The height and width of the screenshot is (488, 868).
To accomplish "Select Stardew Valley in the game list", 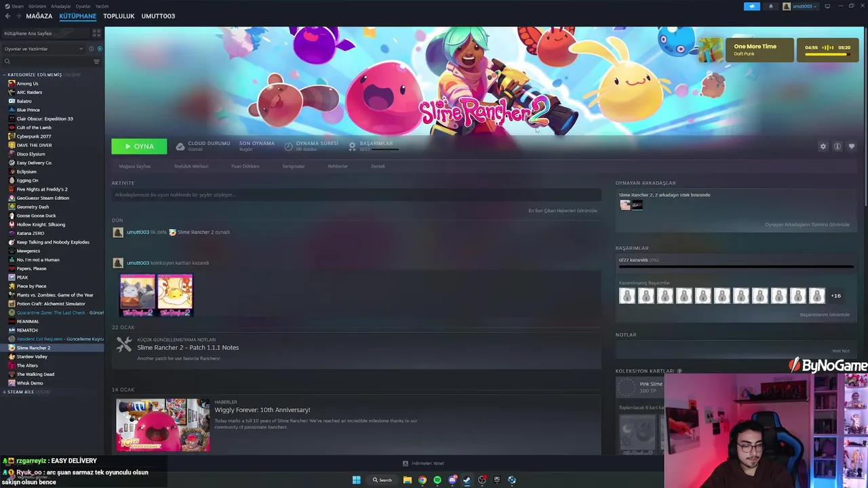I will 32,357.
